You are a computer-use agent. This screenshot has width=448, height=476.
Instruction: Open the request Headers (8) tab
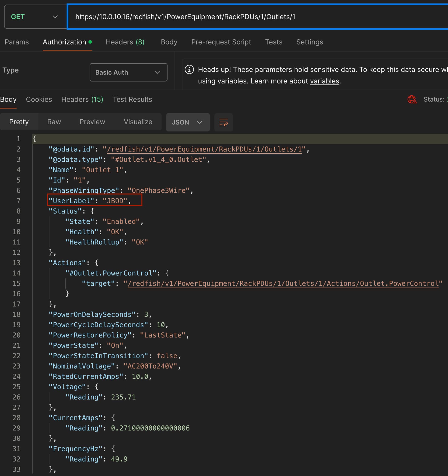[x=125, y=42]
